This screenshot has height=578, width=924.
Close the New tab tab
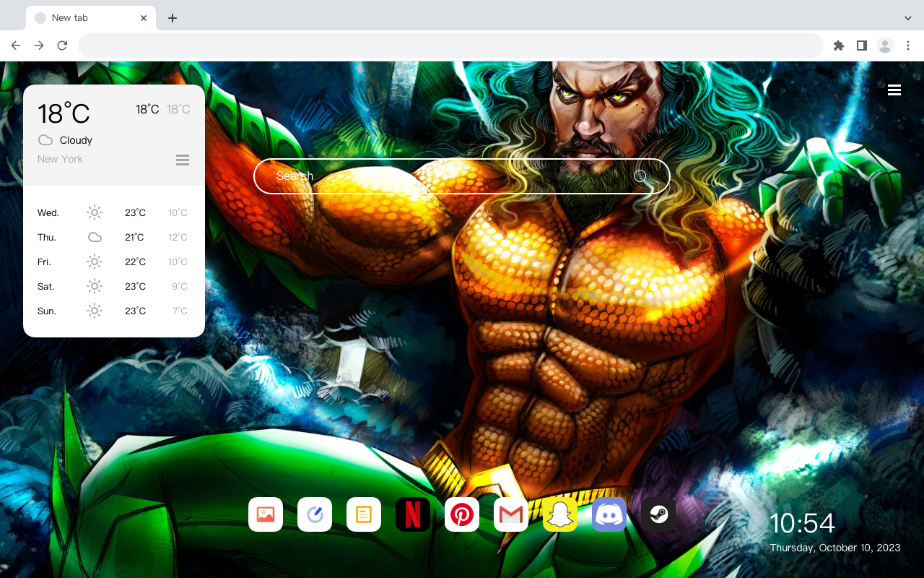pyautogui.click(x=144, y=18)
